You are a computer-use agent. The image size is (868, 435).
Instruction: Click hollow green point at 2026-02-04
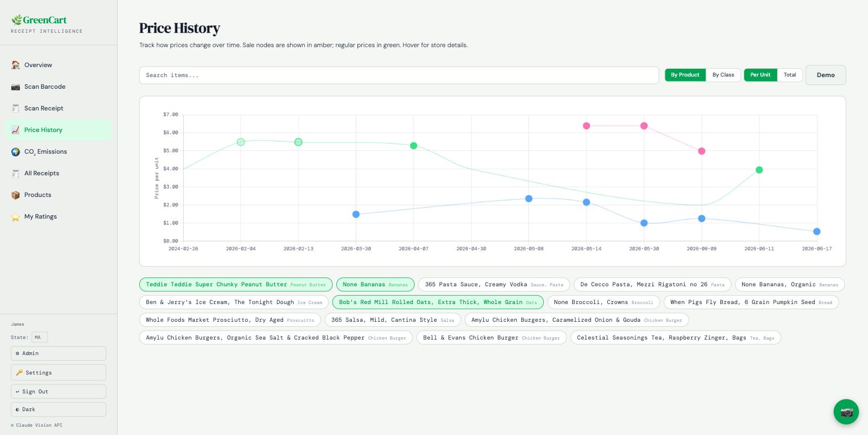(241, 142)
